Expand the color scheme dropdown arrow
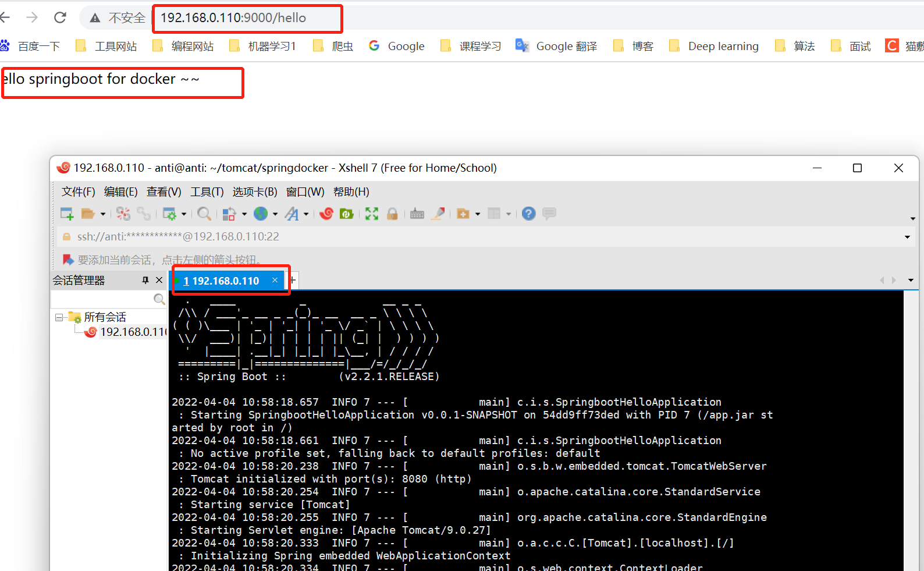The height and width of the screenshot is (571, 924). (244, 214)
